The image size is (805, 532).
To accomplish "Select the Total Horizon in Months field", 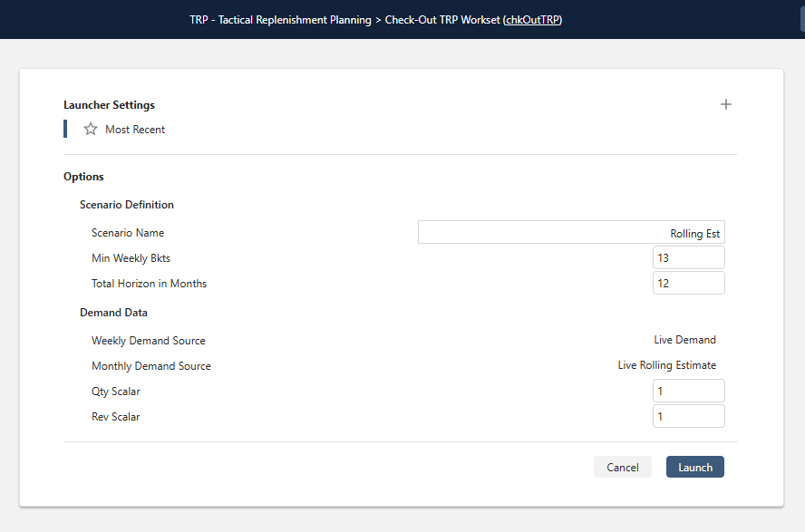I will pos(688,282).
